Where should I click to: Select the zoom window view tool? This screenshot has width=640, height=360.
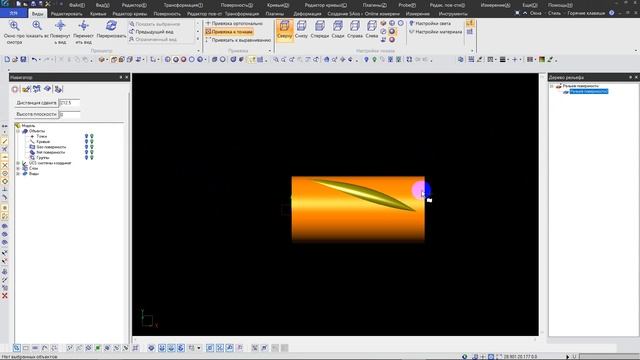click(x=14, y=31)
